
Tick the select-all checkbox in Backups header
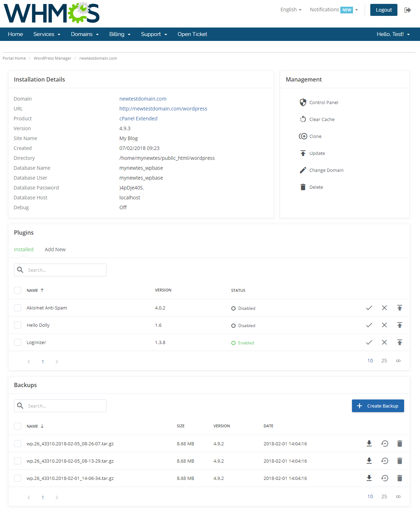pos(18,426)
